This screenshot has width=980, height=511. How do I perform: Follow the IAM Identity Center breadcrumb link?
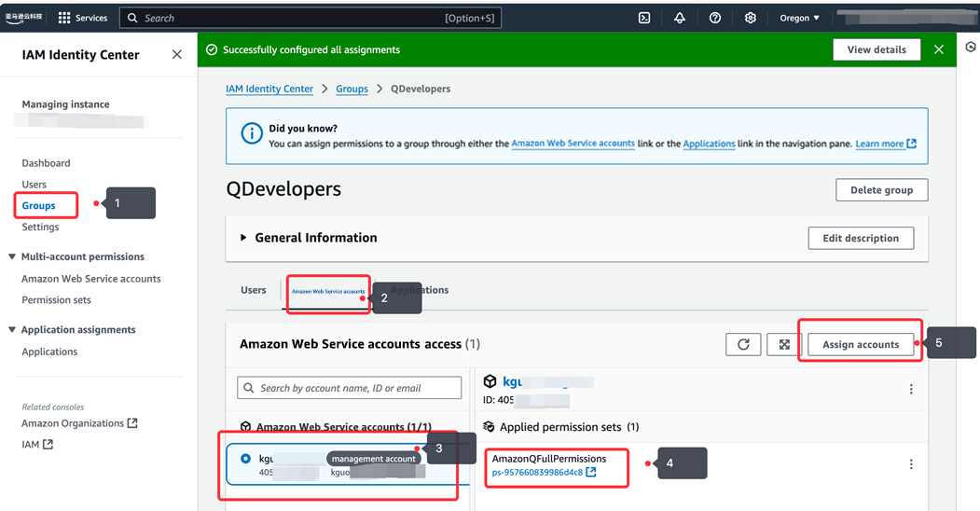pos(269,89)
